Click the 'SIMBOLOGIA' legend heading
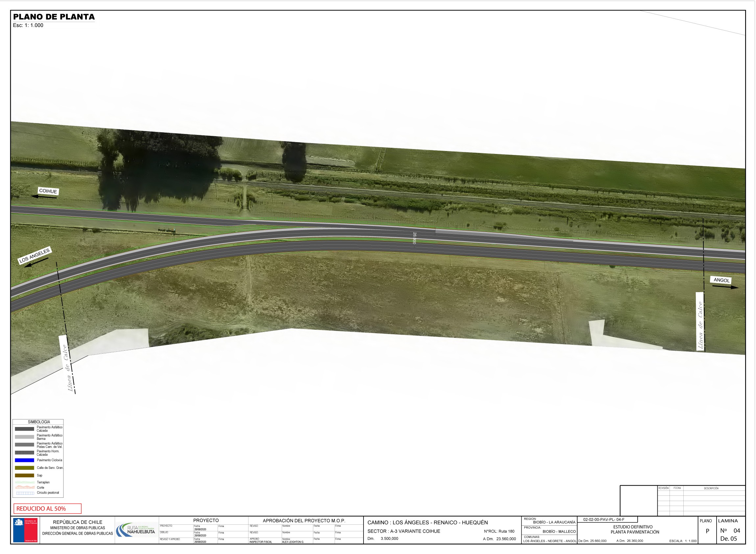 click(39, 422)
